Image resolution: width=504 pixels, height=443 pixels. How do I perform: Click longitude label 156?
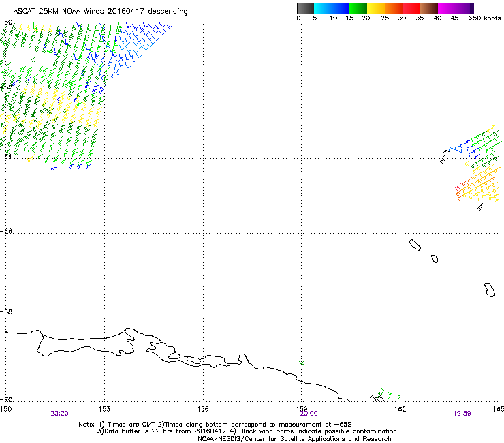203,409
